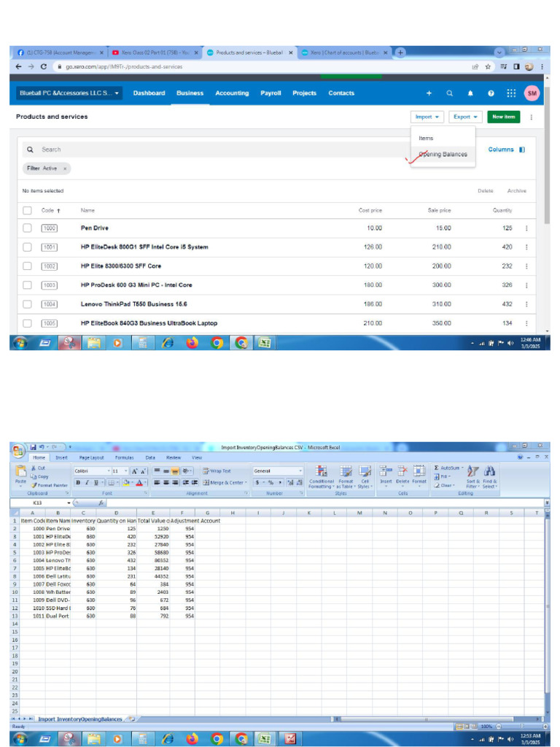The image size is (560, 747).
Task: Choose Opening Balances from Import menu
Action: pos(443,155)
